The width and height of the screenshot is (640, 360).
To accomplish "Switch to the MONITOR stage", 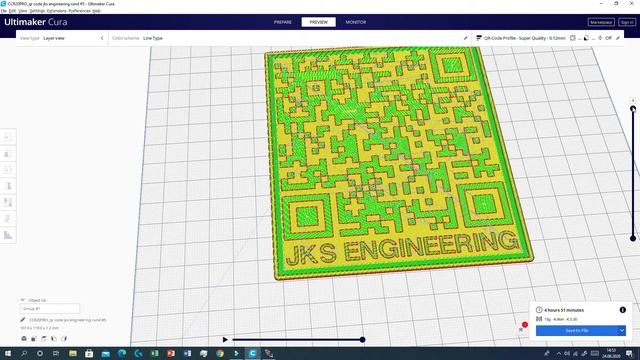I will coord(356,22).
